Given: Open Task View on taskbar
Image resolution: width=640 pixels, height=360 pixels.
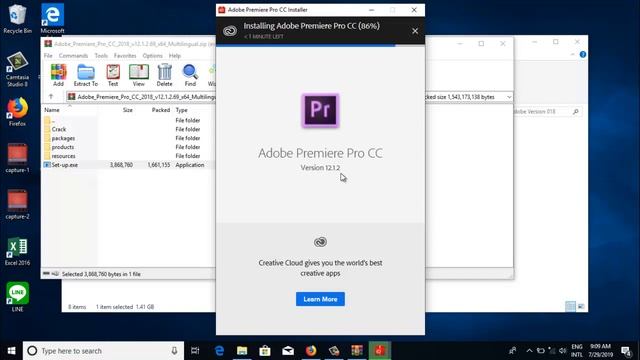Looking at the screenshot, I should 196,351.
